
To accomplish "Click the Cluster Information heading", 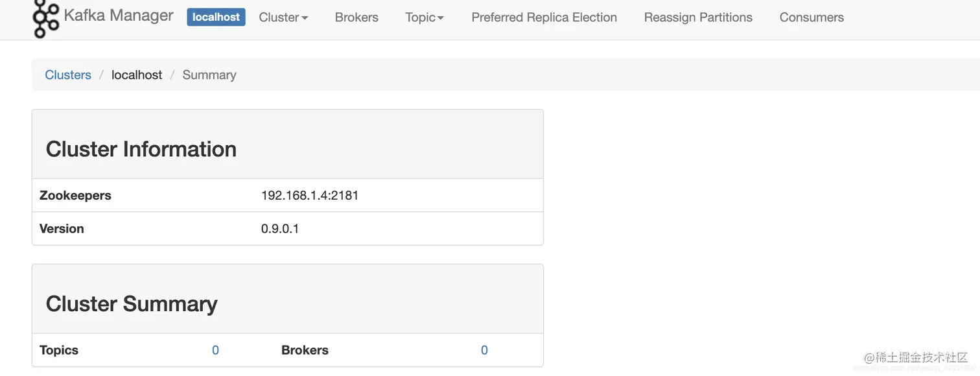I will click(141, 149).
